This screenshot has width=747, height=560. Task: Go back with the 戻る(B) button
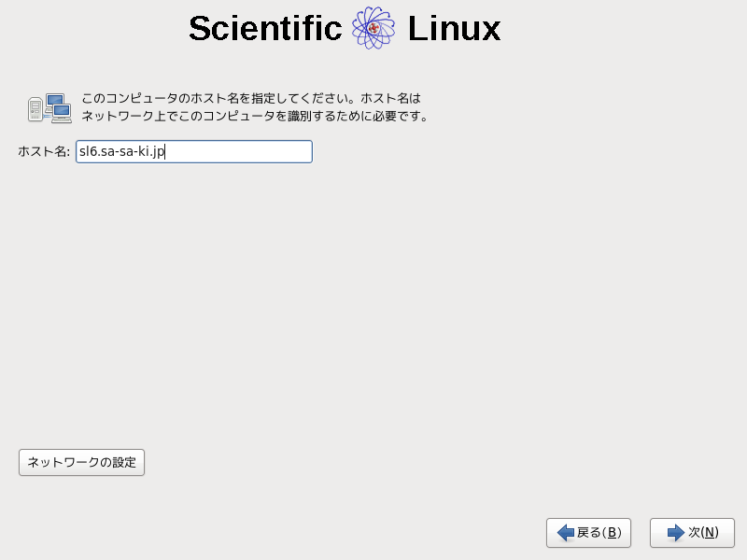coord(588,533)
